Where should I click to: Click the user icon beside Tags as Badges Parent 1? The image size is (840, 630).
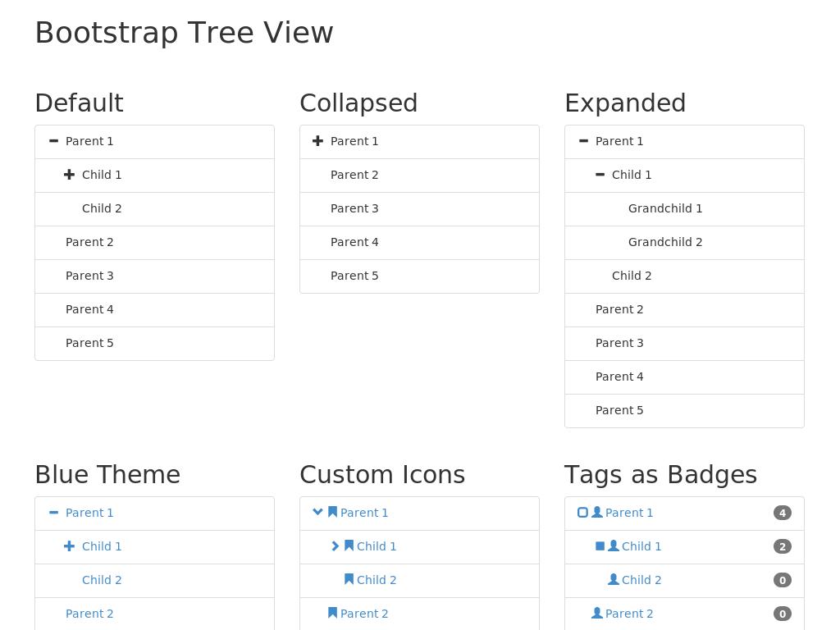(x=597, y=512)
